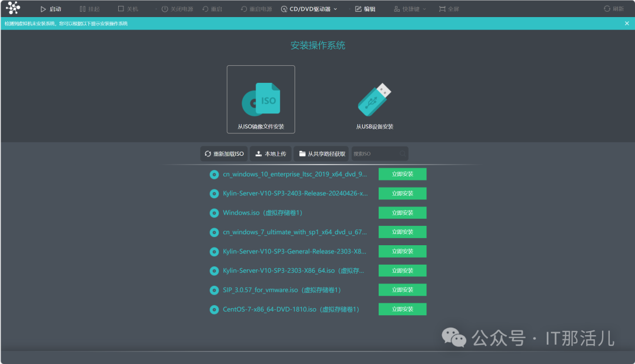Select CentOS-7-x86_64-DVD-1810.iso file name
The width and height of the screenshot is (635, 364).
click(x=291, y=309)
